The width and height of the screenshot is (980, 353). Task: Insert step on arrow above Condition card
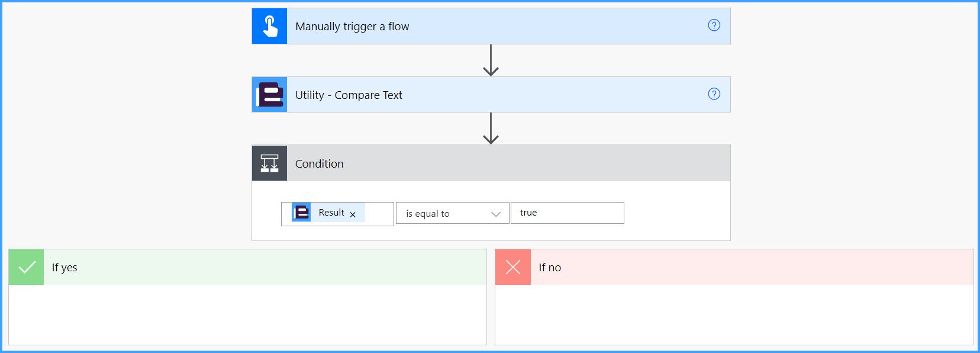click(x=491, y=129)
